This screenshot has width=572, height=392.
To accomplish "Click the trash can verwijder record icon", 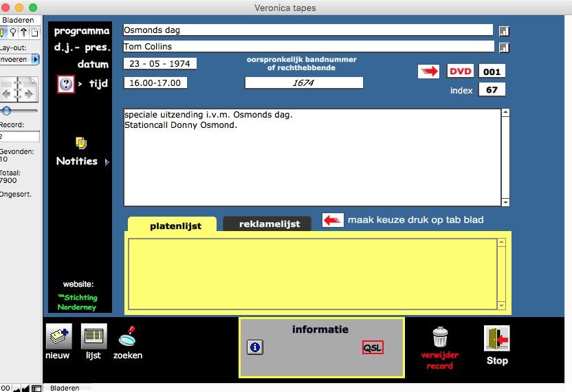I will click(440, 337).
